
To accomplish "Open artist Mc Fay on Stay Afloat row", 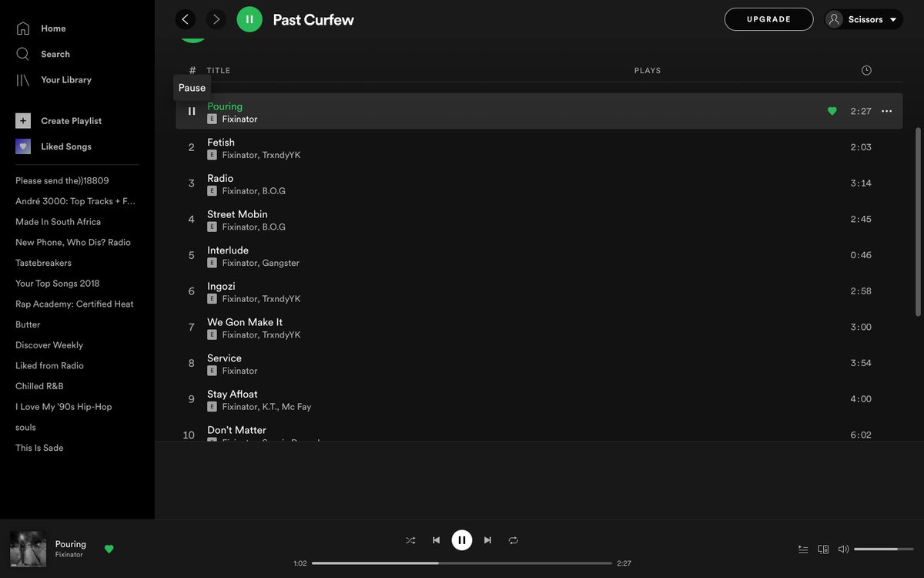I will (x=296, y=407).
